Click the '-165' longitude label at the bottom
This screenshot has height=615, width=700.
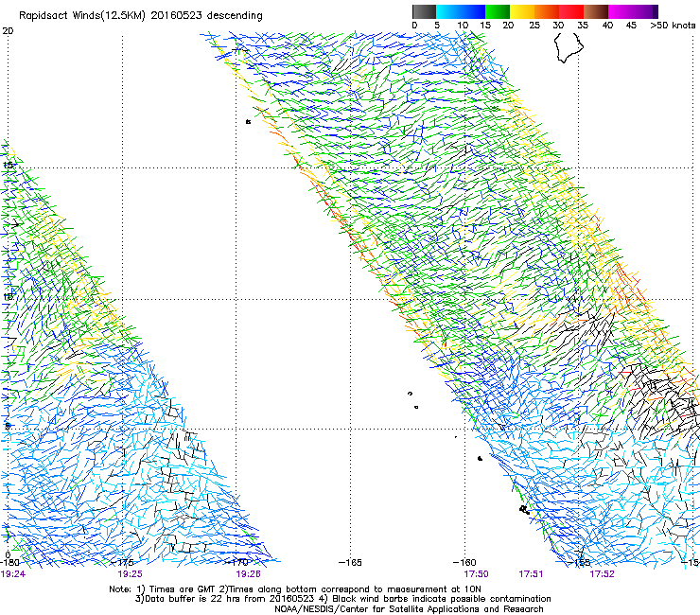point(350,562)
